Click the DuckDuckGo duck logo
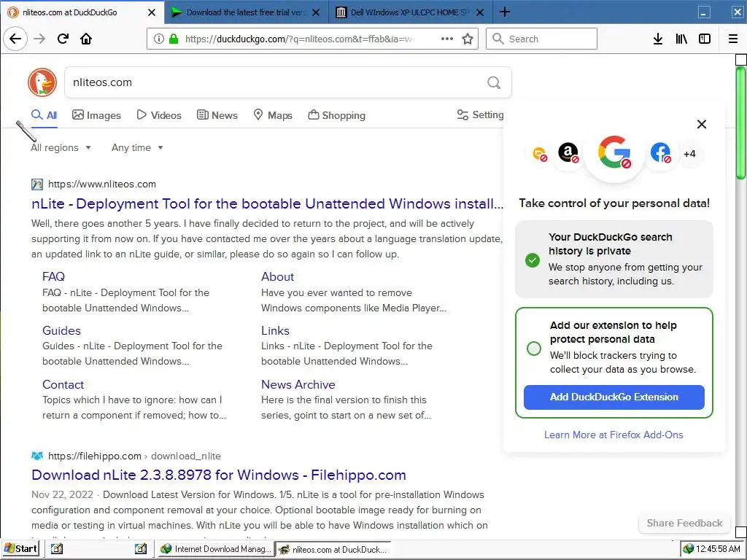This screenshot has height=560, width=747. [x=42, y=82]
